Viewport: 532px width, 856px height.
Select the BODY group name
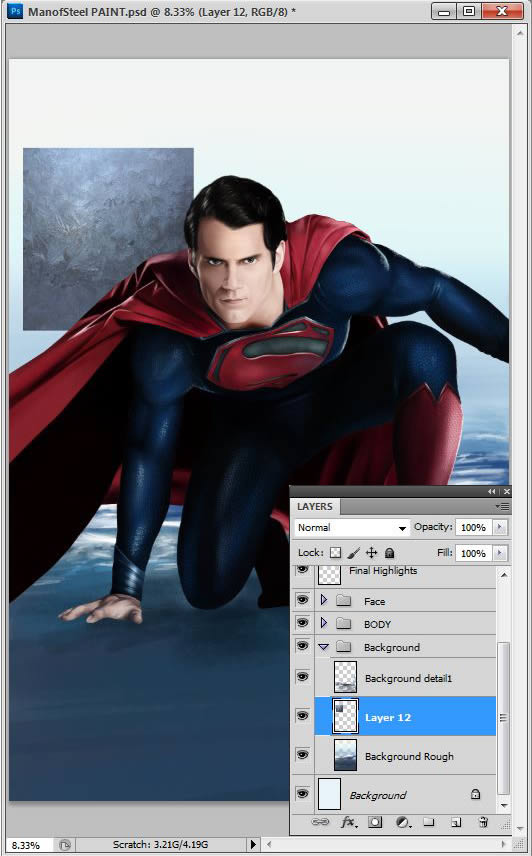378,625
